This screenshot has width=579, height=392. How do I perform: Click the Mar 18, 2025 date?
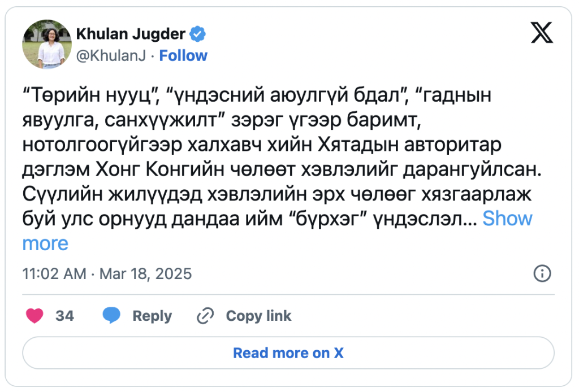coord(145,274)
